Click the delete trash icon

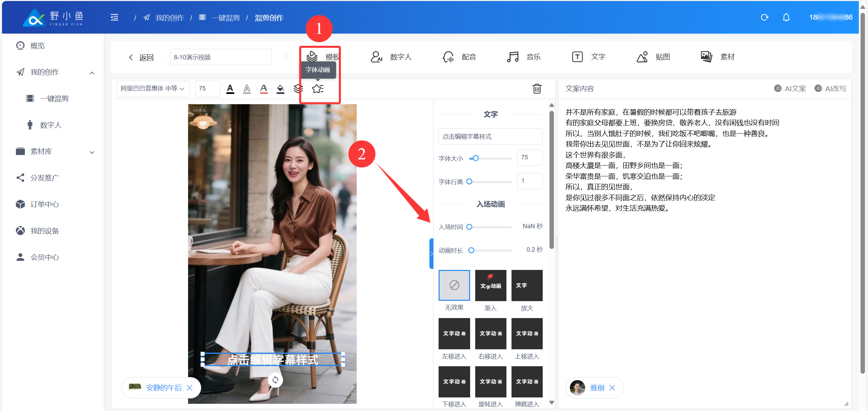[x=537, y=89]
